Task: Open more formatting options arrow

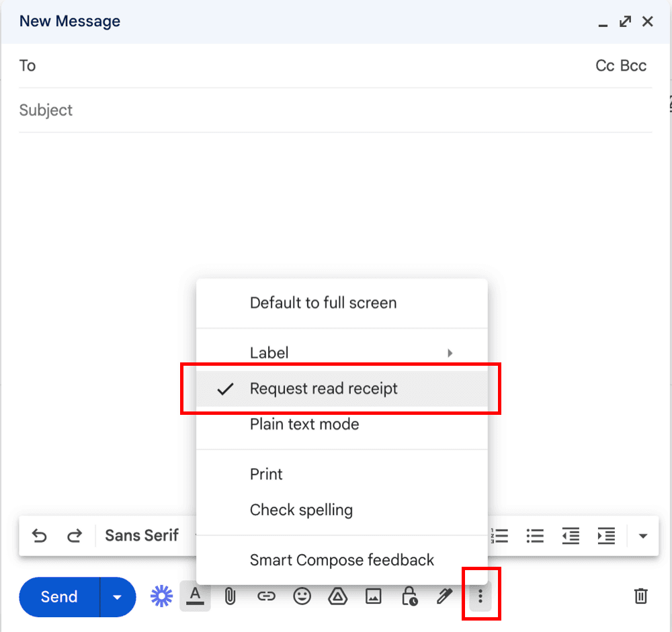Action: (x=642, y=536)
